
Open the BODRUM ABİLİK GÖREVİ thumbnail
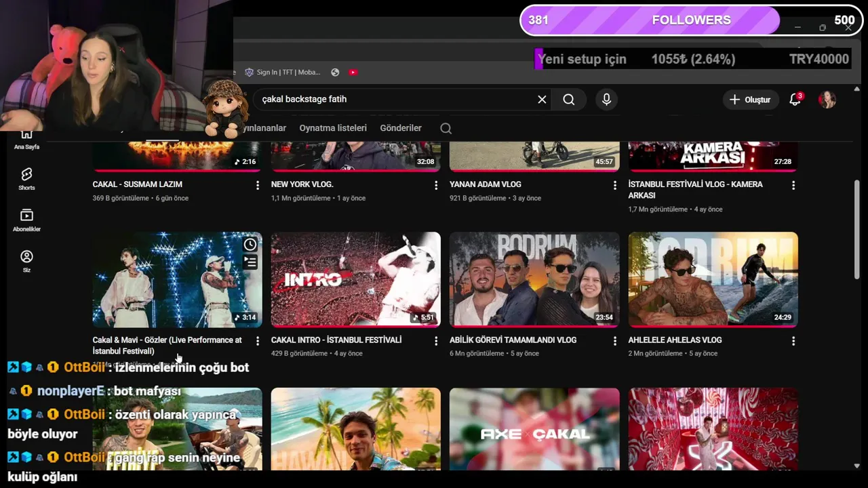(534, 280)
